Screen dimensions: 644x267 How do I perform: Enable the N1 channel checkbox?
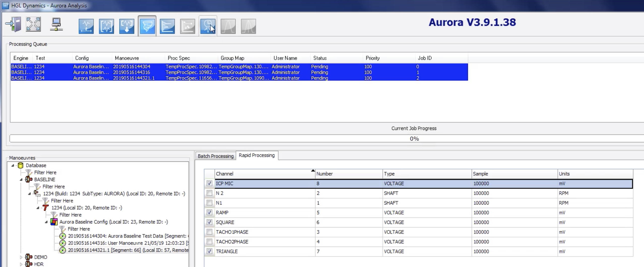[x=209, y=203]
